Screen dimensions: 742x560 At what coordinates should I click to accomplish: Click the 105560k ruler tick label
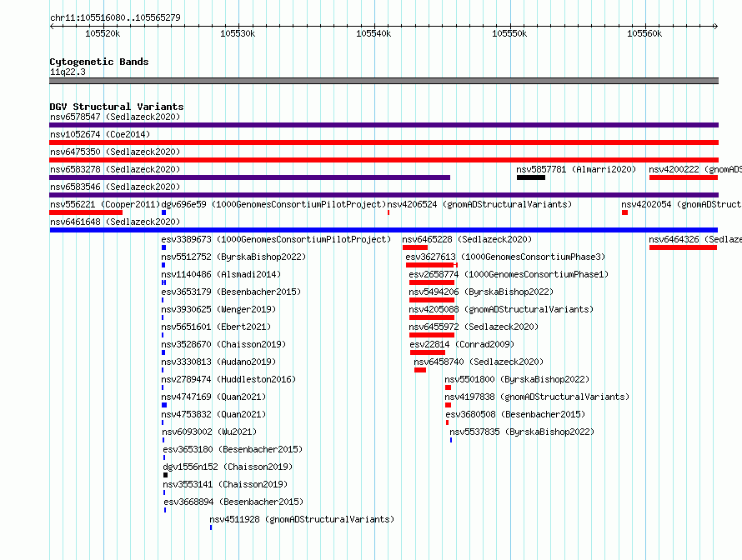tap(644, 33)
